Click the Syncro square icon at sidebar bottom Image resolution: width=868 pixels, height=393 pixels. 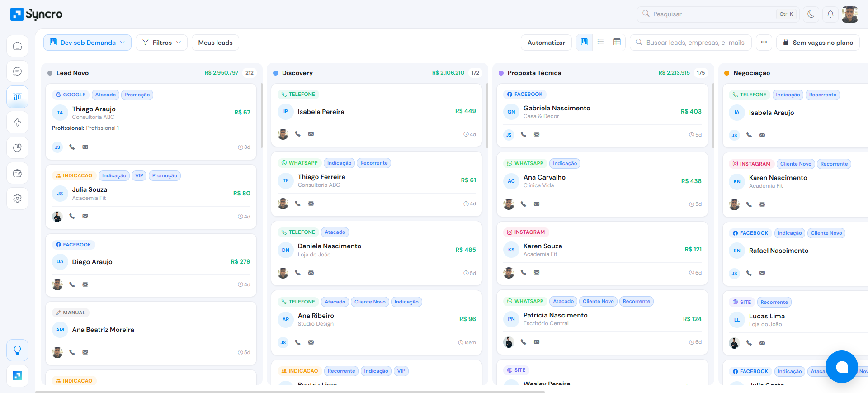17,375
